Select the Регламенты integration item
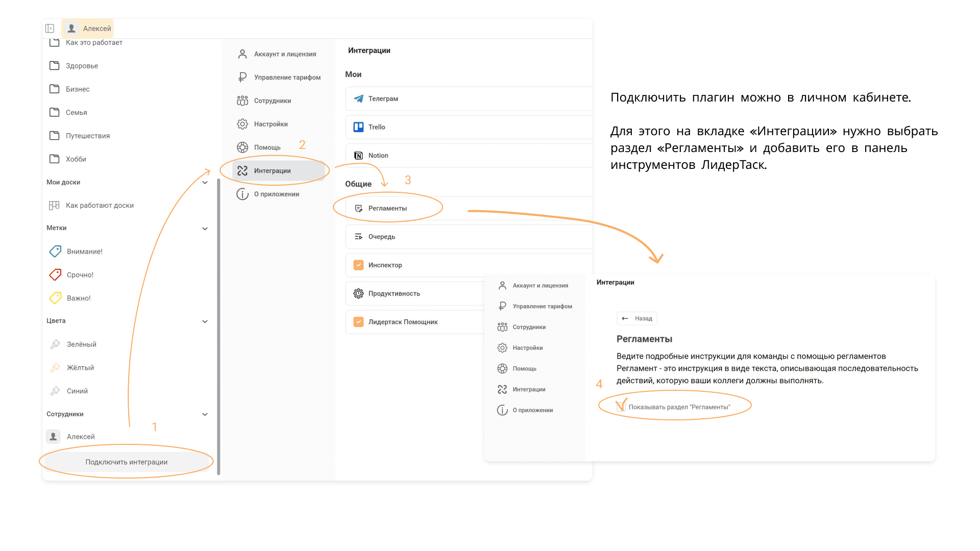Viewport: 980px width, 551px height. coord(387,208)
